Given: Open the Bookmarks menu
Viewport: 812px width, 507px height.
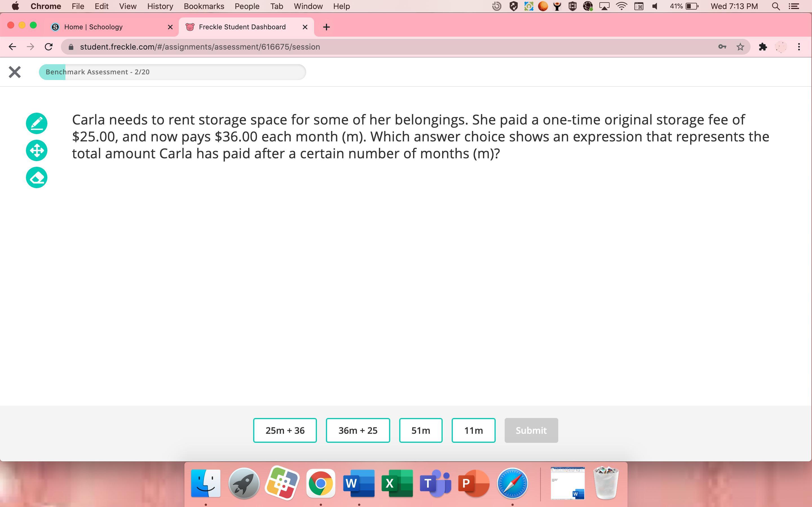Looking at the screenshot, I should [204, 6].
